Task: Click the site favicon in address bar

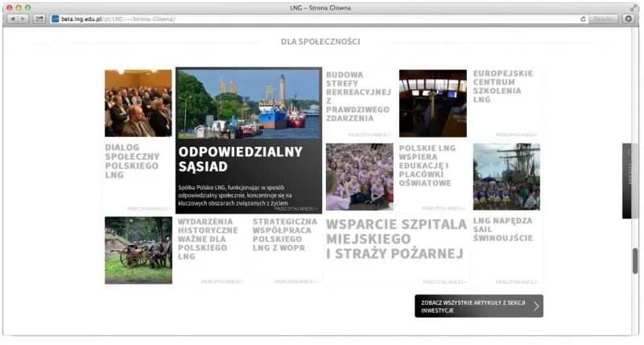Action: (55, 19)
